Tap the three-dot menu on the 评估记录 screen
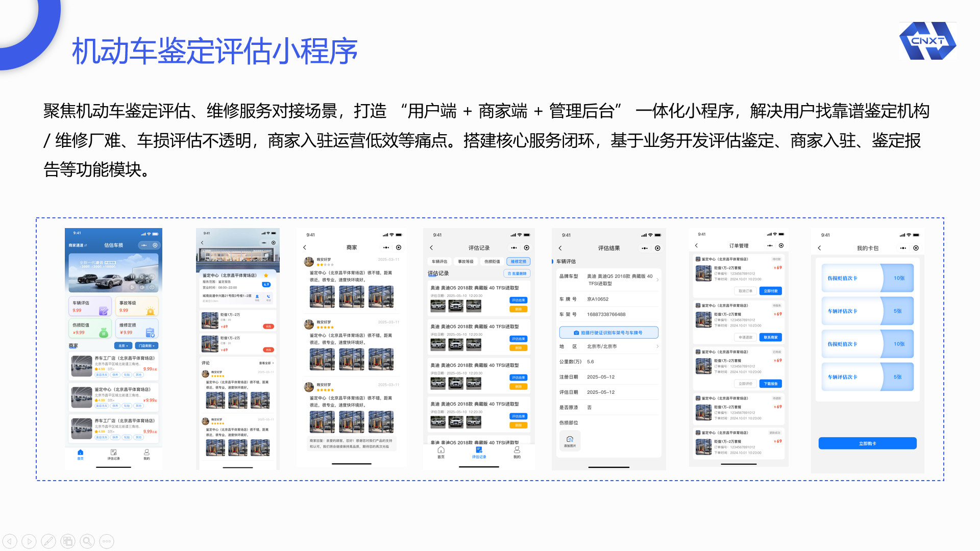Image resolution: width=980 pixels, height=551 pixels. pos(514,248)
